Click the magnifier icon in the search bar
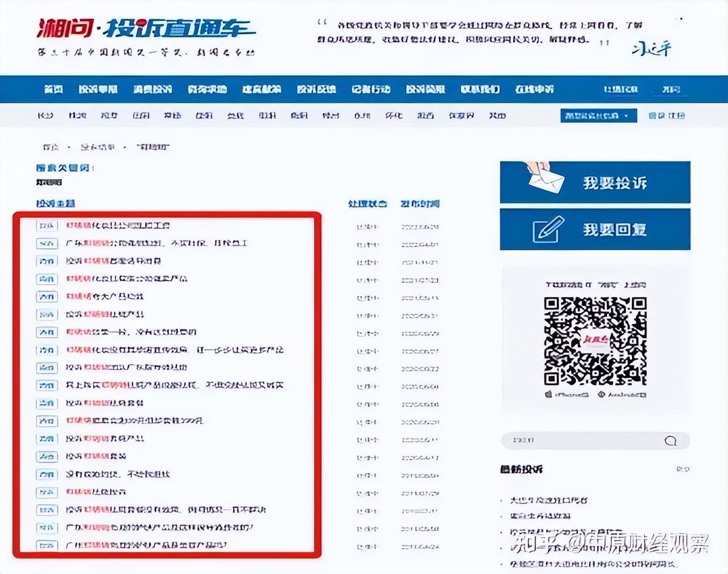The height and width of the screenshot is (574, 728). click(671, 441)
